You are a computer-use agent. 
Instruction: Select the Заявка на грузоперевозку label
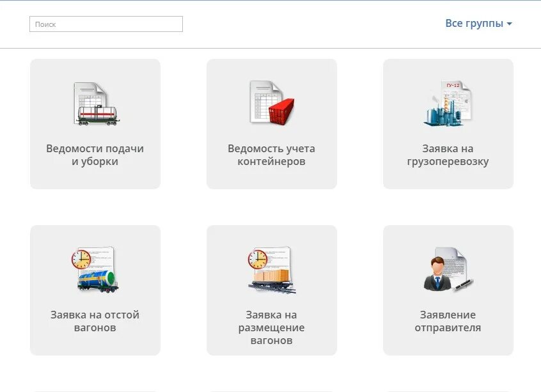448,155
